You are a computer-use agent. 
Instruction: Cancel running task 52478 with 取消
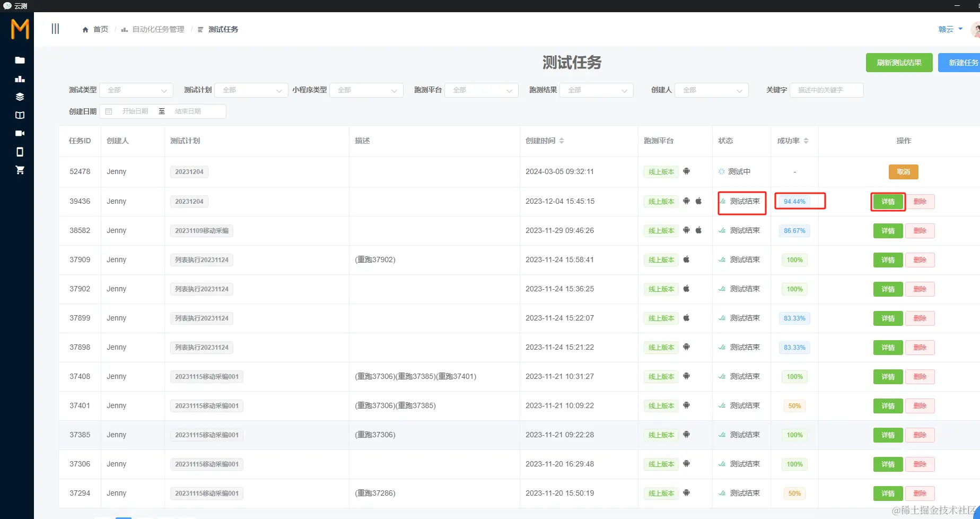tap(904, 172)
